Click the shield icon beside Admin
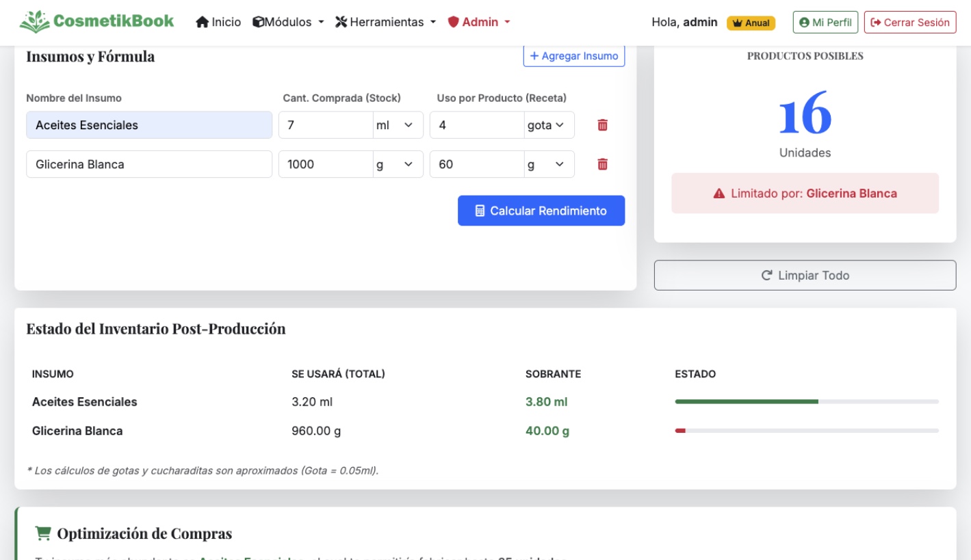 (453, 22)
